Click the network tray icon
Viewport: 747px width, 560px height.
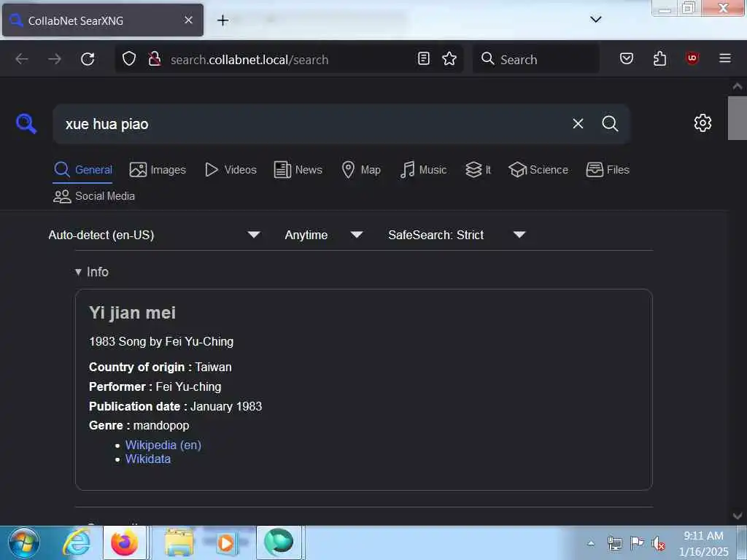(x=614, y=543)
